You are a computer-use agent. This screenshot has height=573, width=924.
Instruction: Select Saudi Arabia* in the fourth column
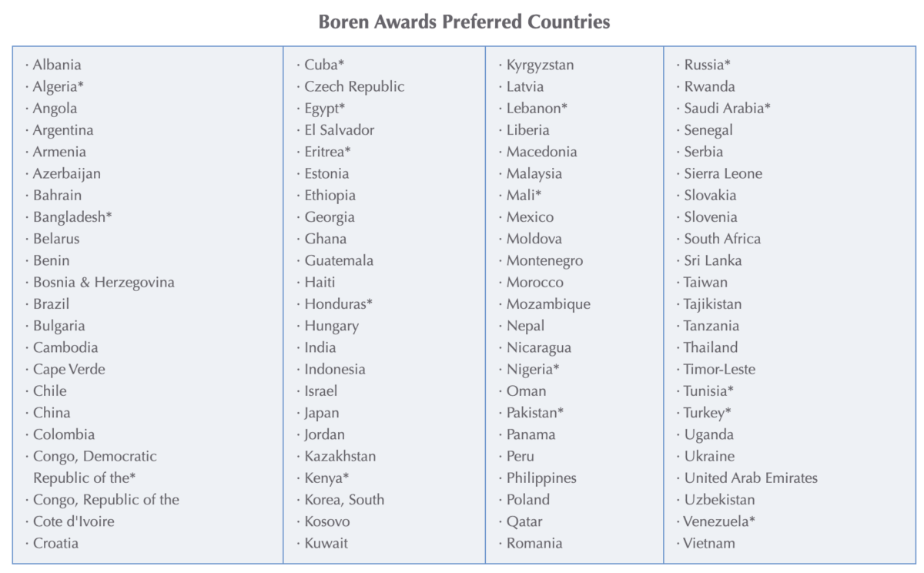[728, 109]
